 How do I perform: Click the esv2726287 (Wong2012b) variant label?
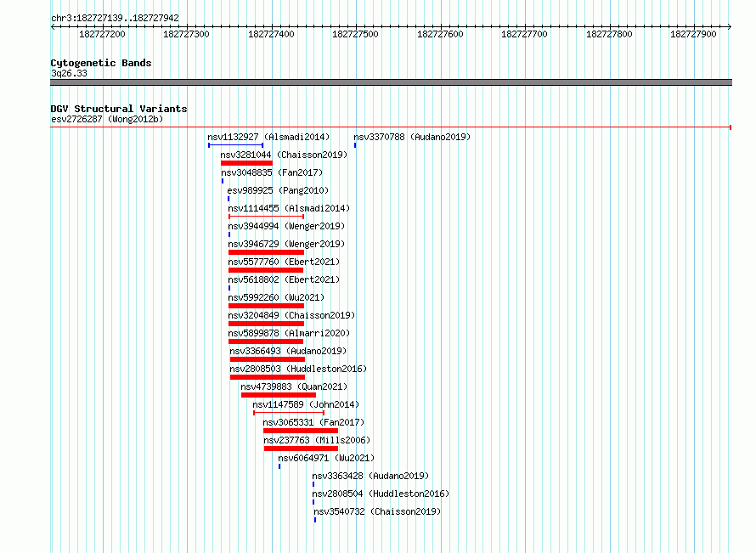point(107,119)
